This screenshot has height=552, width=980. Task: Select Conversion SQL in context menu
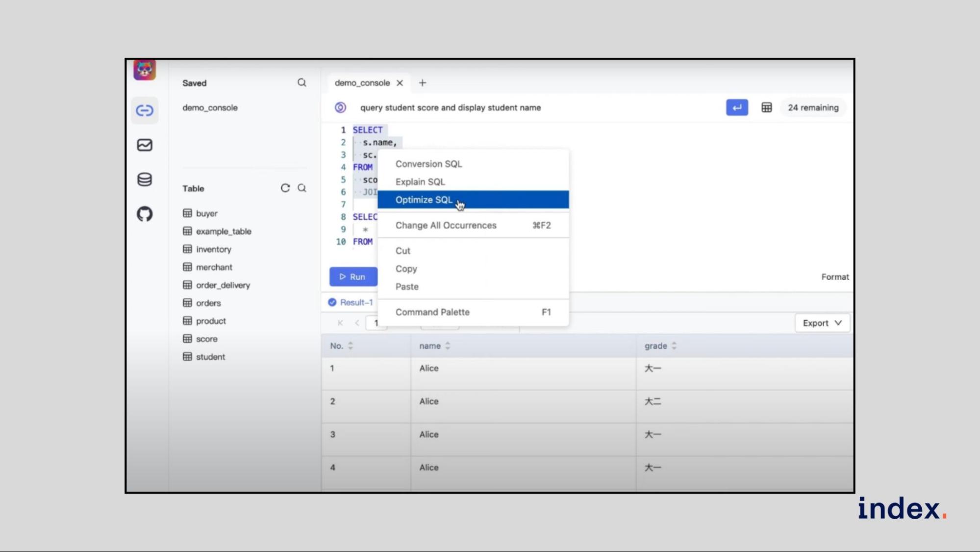point(428,164)
